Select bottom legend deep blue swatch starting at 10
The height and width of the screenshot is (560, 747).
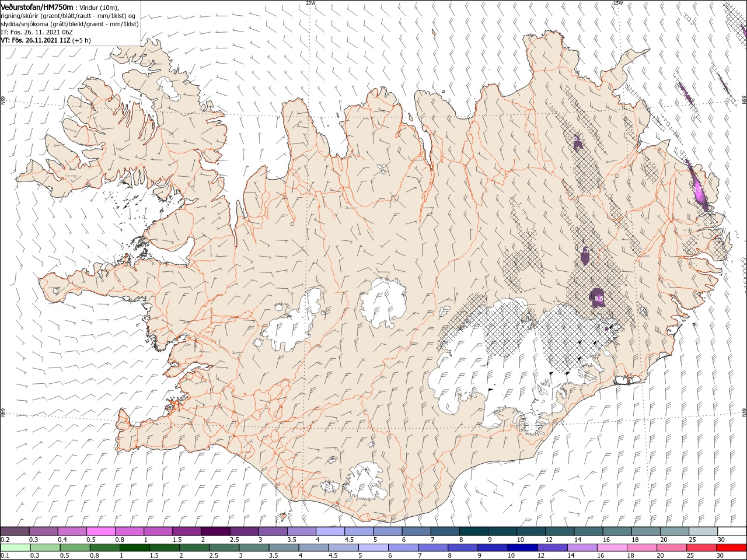[522, 548]
